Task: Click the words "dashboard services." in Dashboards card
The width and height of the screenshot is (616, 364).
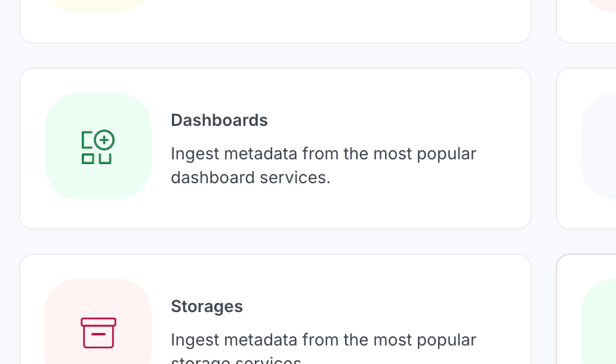Action: click(x=250, y=177)
